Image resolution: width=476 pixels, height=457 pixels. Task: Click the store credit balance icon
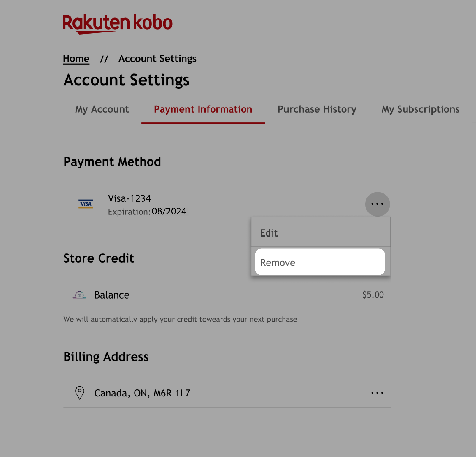(x=79, y=294)
